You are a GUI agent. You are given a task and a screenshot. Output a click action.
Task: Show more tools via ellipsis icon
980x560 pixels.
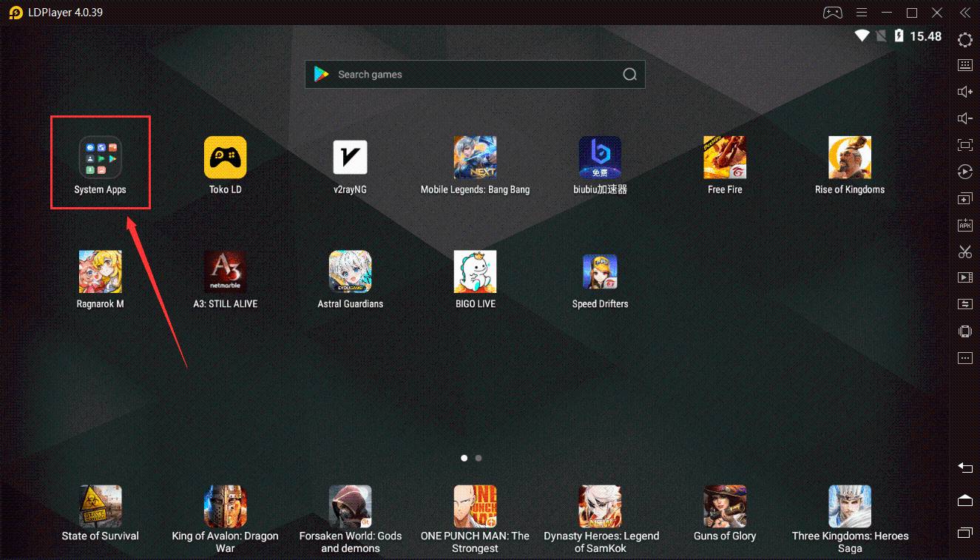coord(964,358)
